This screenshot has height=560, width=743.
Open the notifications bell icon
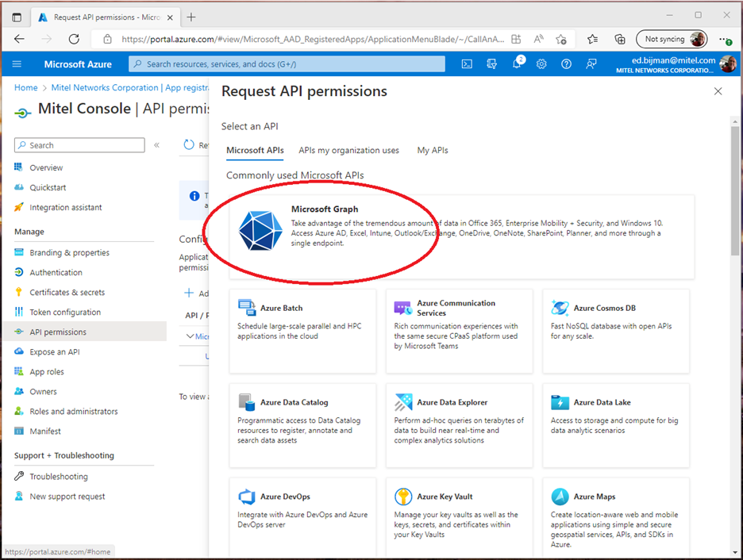517,64
